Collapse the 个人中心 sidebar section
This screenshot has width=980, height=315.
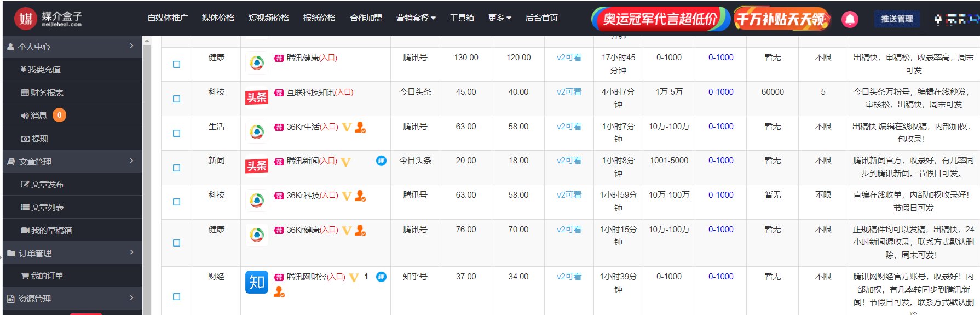71,47
